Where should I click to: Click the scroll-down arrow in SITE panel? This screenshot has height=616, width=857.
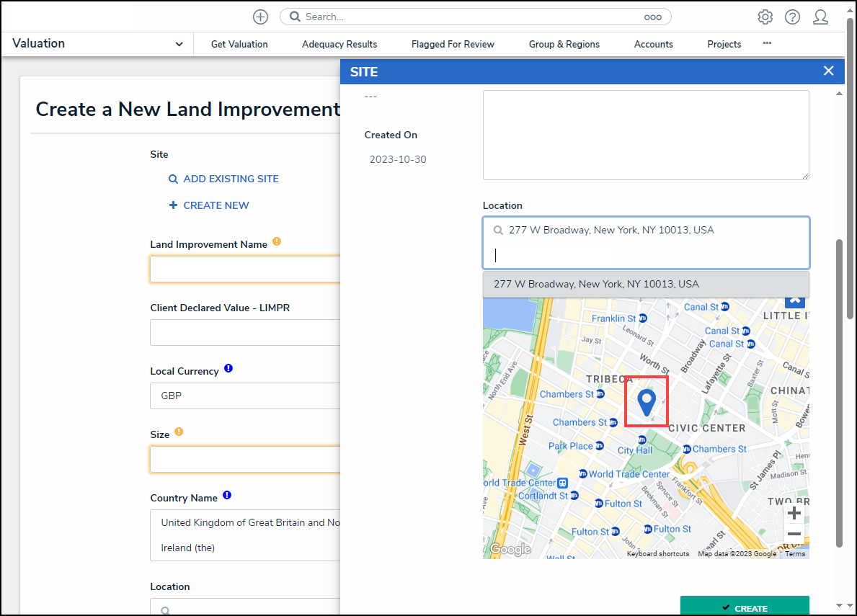point(839,605)
